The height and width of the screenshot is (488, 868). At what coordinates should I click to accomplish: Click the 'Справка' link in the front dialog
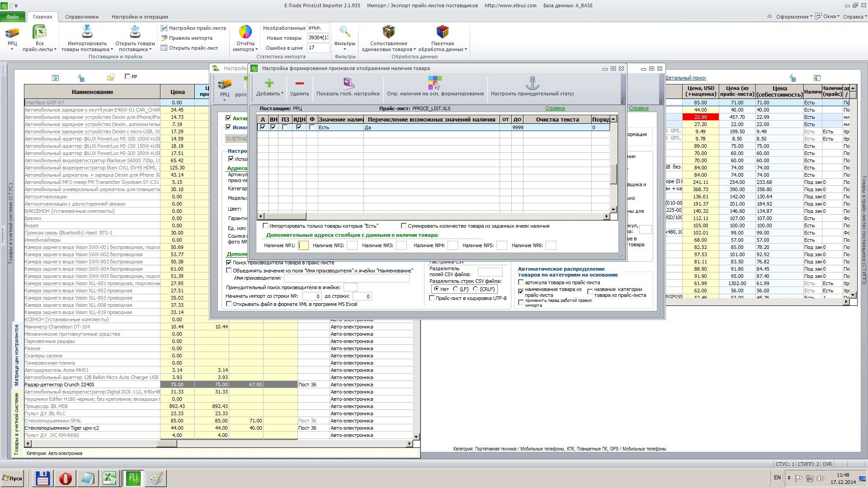[555, 108]
